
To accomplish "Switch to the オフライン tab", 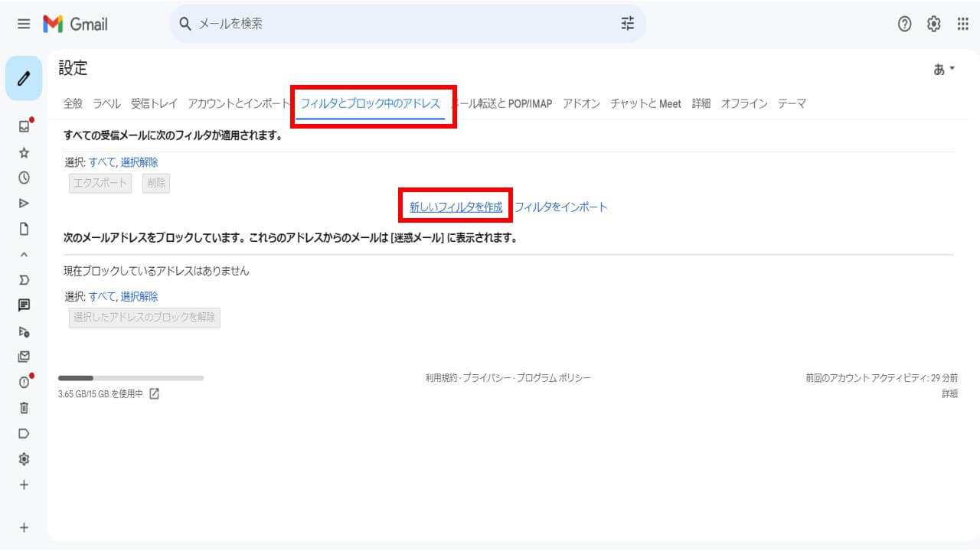I will 744,103.
